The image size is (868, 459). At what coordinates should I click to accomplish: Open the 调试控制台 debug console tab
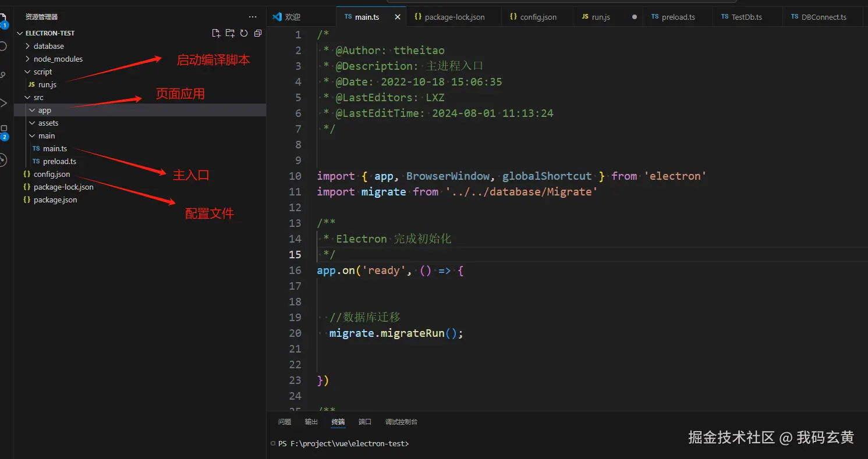(x=401, y=422)
